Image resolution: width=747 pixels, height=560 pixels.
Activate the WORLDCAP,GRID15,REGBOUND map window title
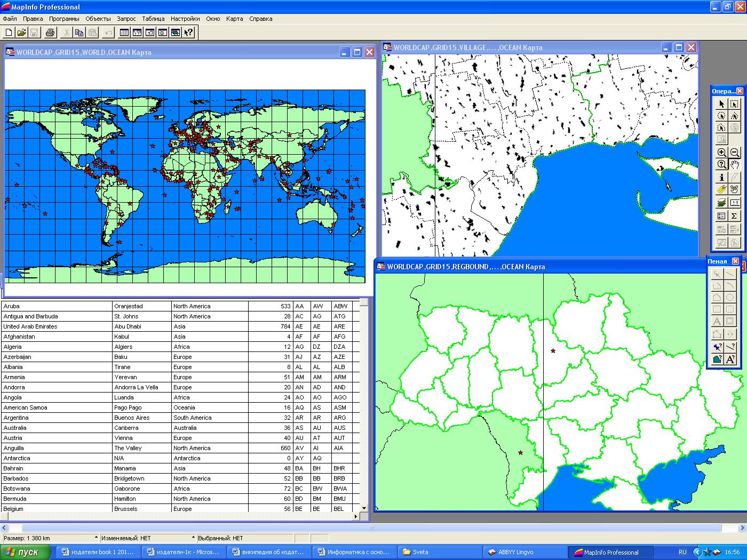[466, 267]
